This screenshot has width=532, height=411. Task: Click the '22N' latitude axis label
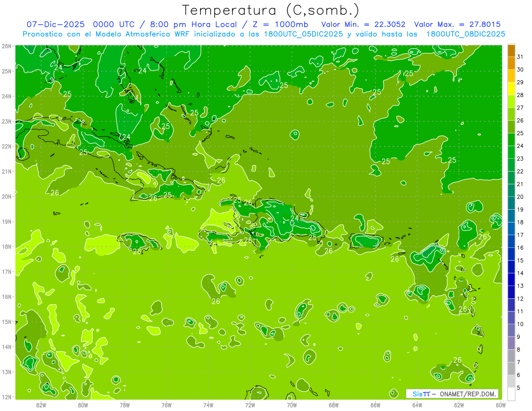[7, 146]
